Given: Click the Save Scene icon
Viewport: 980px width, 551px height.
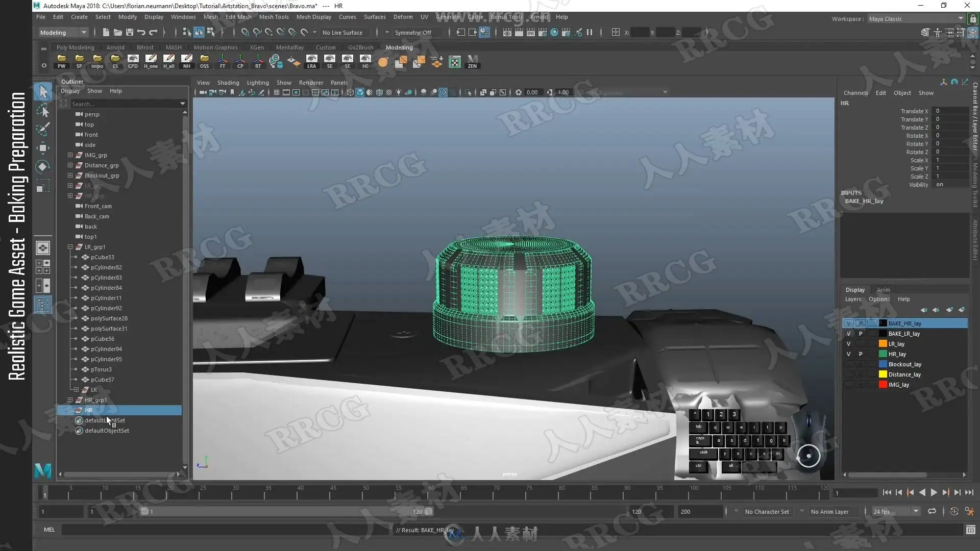Looking at the screenshot, I should pyautogui.click(x=130, y=32).
